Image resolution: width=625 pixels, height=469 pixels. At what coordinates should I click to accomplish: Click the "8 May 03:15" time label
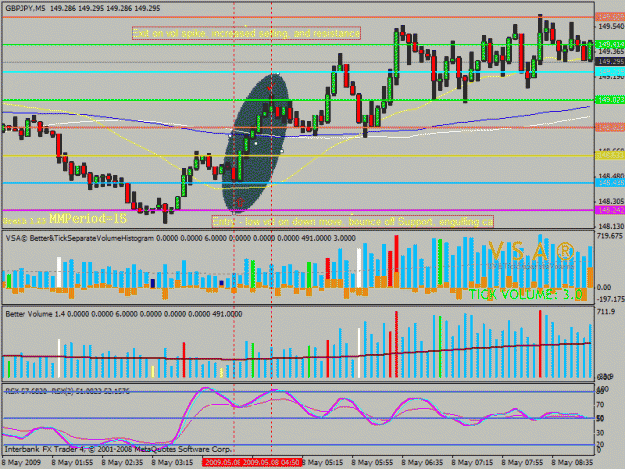[x=172, y=463]
